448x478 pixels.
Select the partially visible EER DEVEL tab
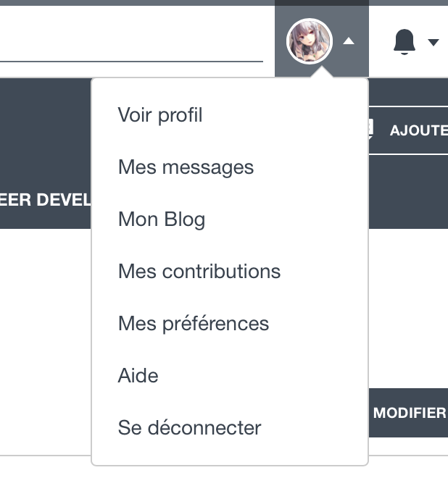pos(45,200)
